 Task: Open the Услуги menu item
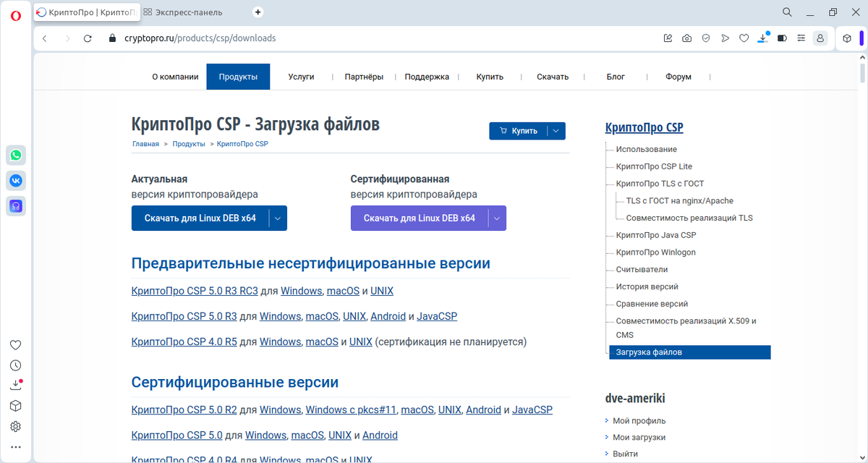[x=301, y=77]
